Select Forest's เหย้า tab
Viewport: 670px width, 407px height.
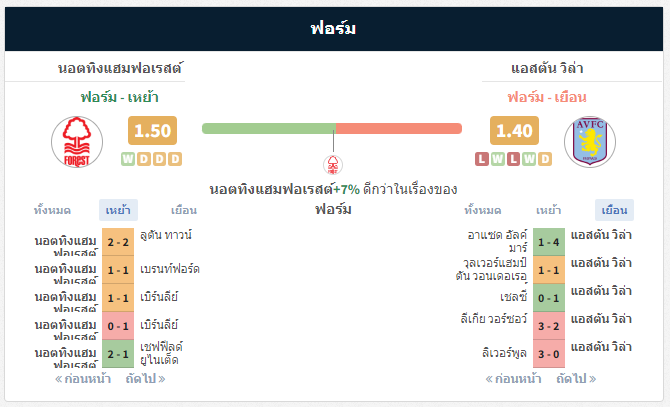(x=118, y=210)
